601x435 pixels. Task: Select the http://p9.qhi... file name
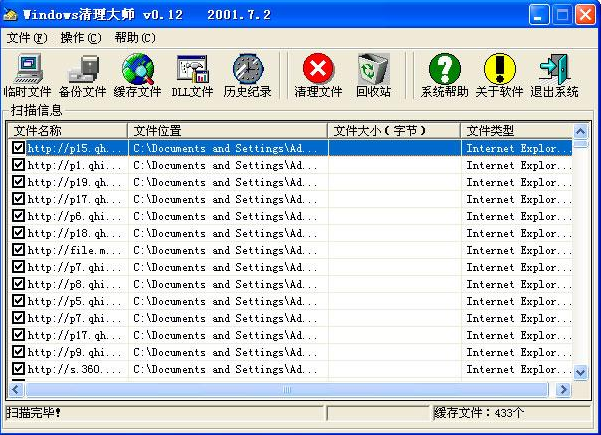pos(75,352)
